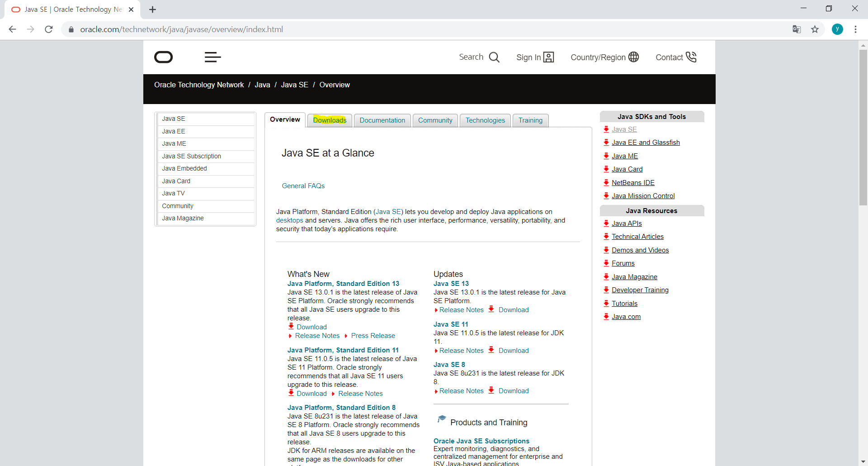Click the Oracle logo icon
Image resolution: width=868 pixels, height=466 pixels.
[164, 57]
